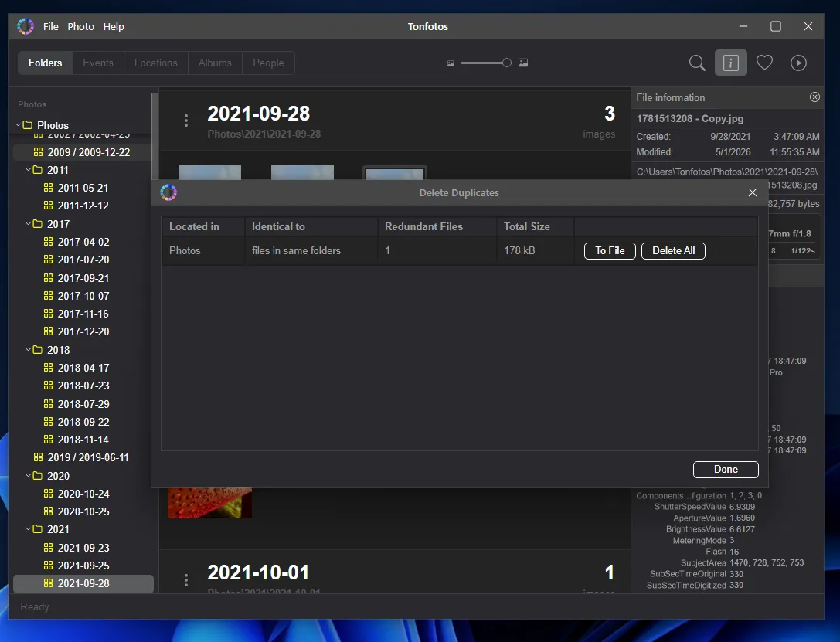Click the To File button
The width and height of the screenshot is (840, 642).
(x=610, y=250)
